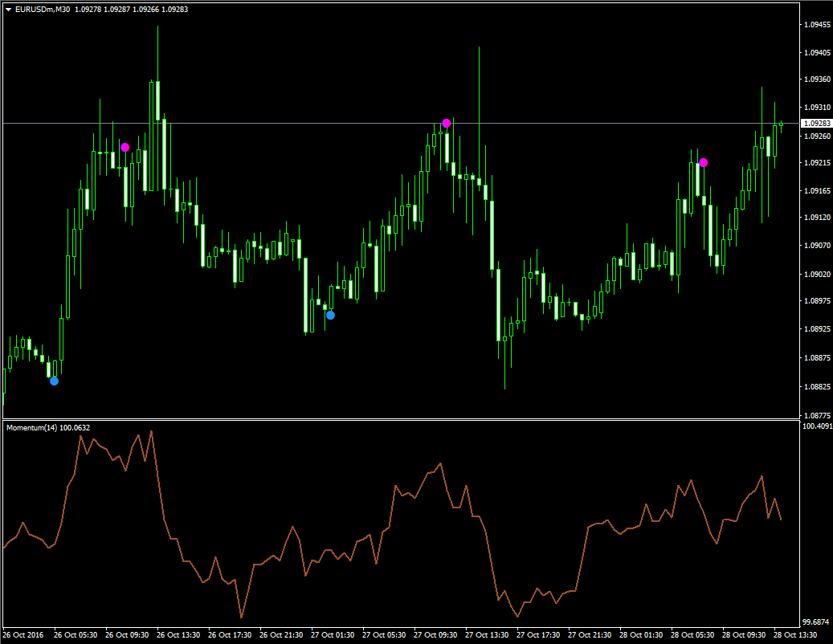833x644 pixels.
Task: Click the 28 Oct 09:30 time label
Action: [x=744, y=635]
